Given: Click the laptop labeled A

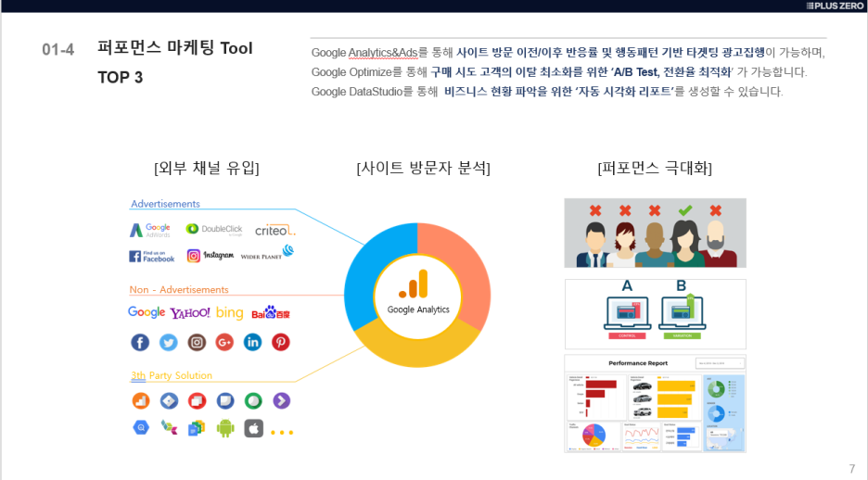Looking at the screenshot, I should tap(627, 313).
